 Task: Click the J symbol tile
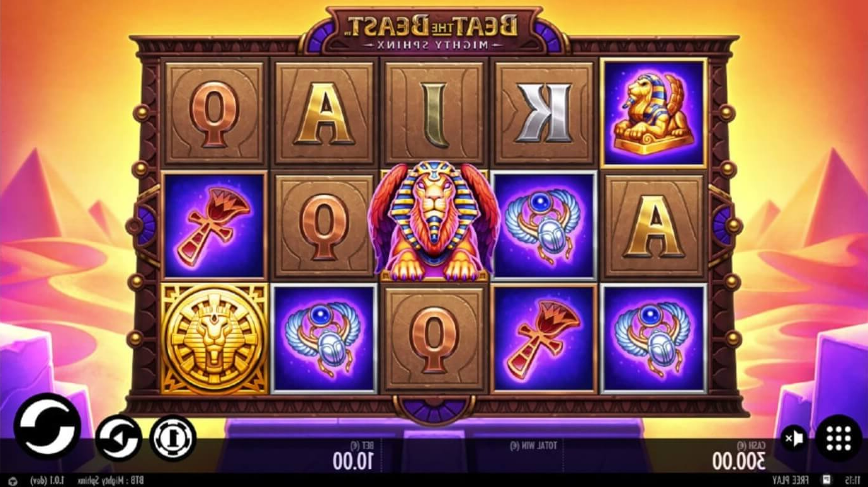pyautogui.click(x=434, y=113)
